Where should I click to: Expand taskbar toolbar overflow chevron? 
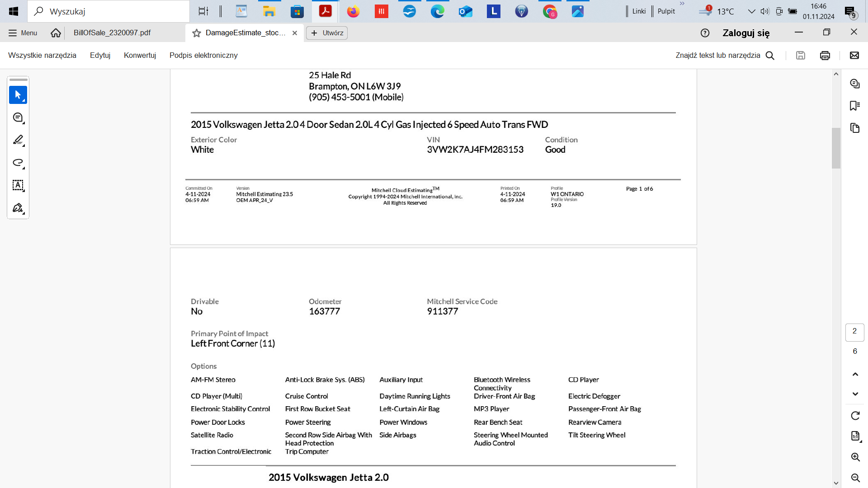pyautogui.click(x=682, y=4)
